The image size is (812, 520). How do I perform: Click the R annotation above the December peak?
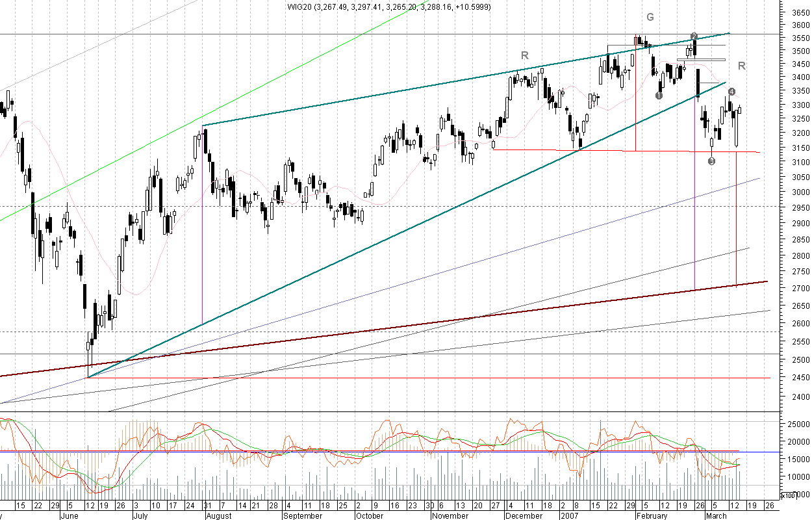pos(525,55)
